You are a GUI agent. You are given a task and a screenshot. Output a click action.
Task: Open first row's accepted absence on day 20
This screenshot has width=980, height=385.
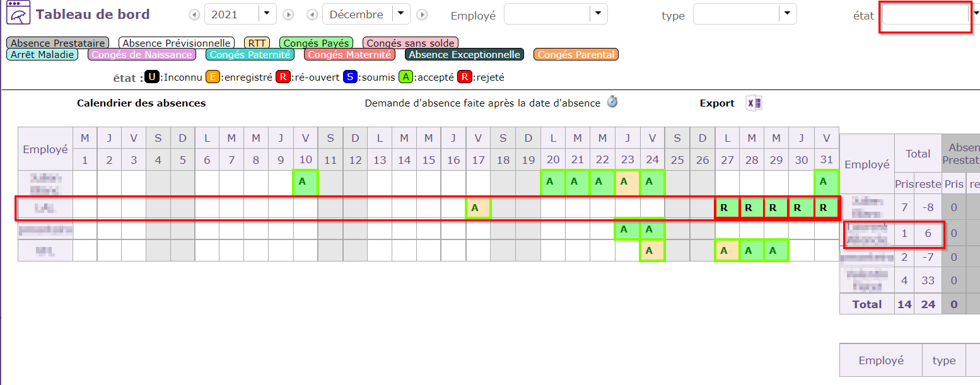click(552, 182)
